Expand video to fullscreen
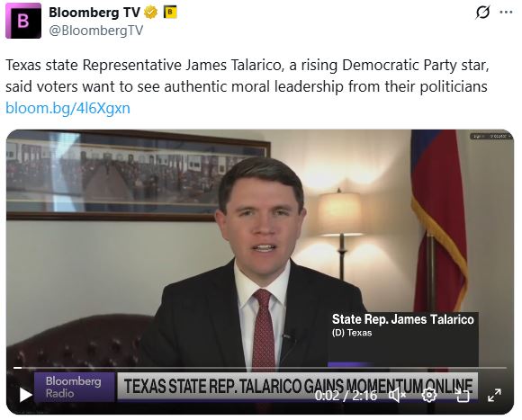Viewport: 522px width, 420px height. (x=494, y=395)
